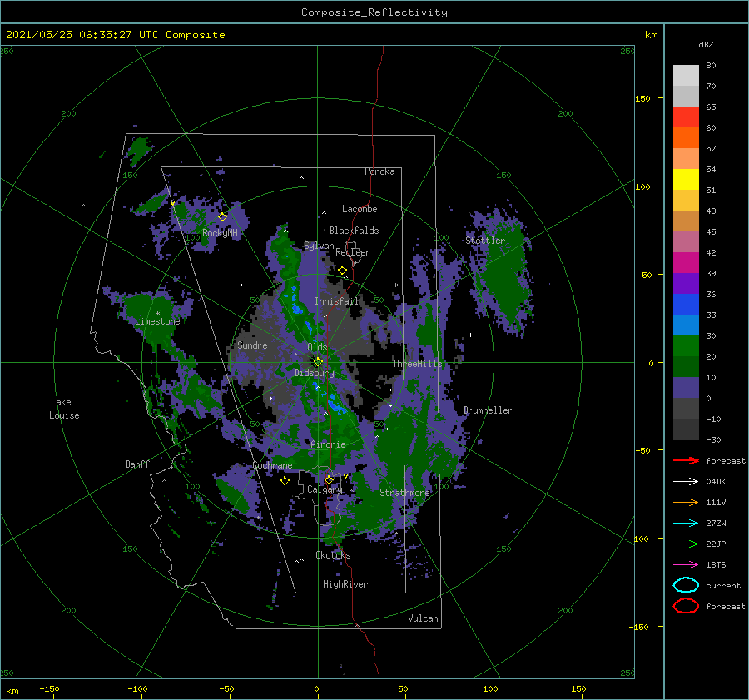749x700 pixels.
Task: Click the asterisk marker above Limestone
Action: click(157, 314)
